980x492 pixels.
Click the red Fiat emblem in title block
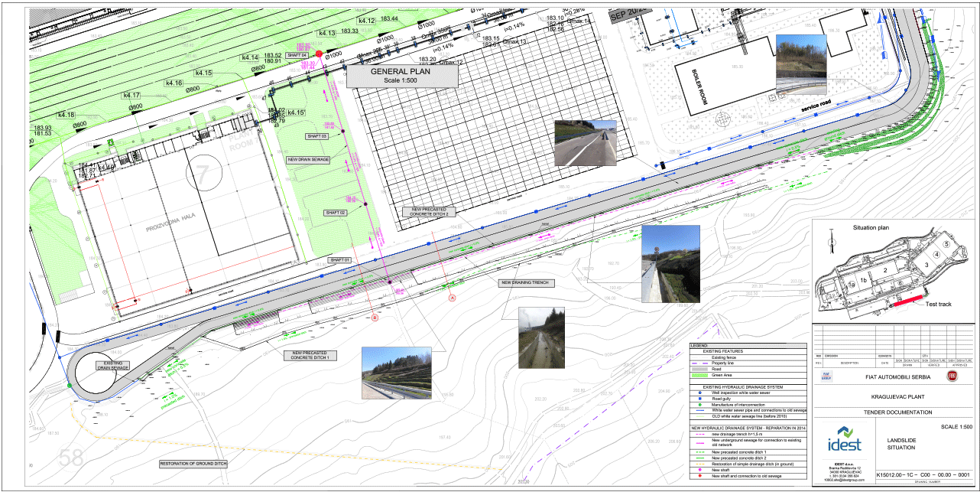coord(952,376)
